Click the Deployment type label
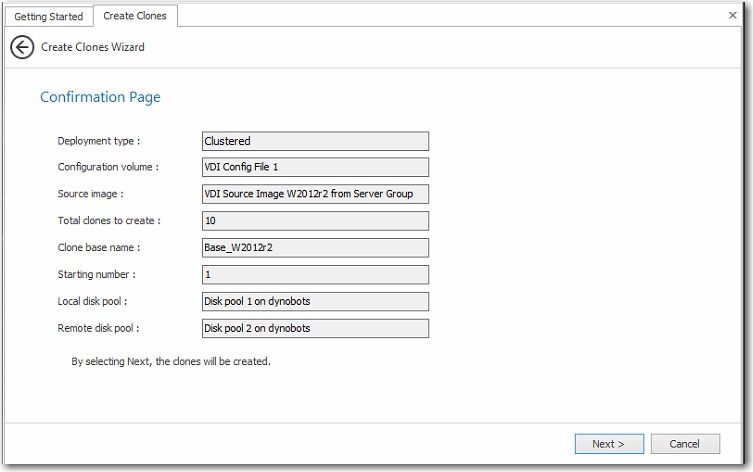The height and width of the screenshot is (472, 753). coord(99,141)
